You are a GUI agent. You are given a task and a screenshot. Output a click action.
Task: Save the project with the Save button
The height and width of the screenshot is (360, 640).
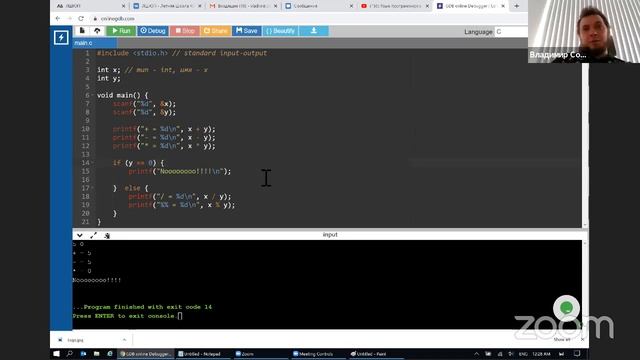(x=247, y=31)
